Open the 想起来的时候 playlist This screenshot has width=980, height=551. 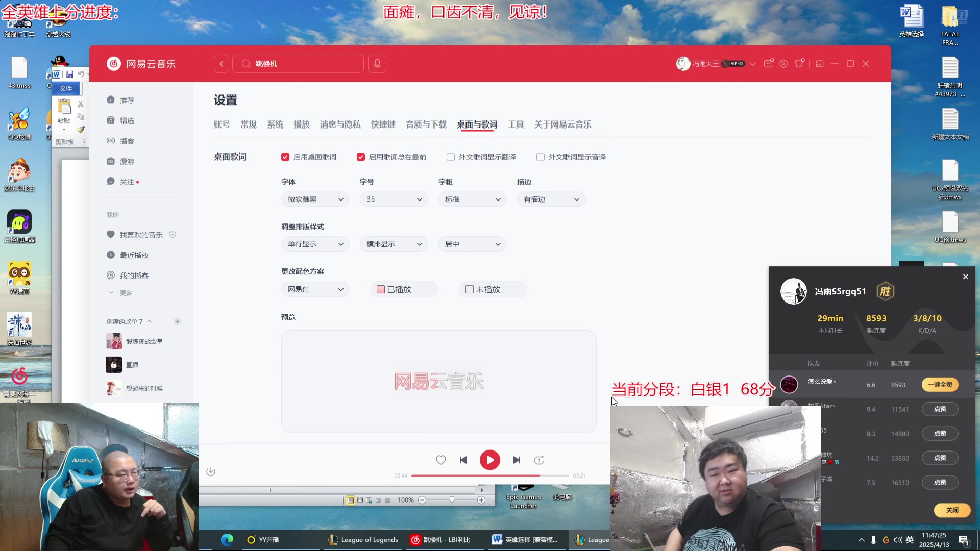[x=135, y=388]
